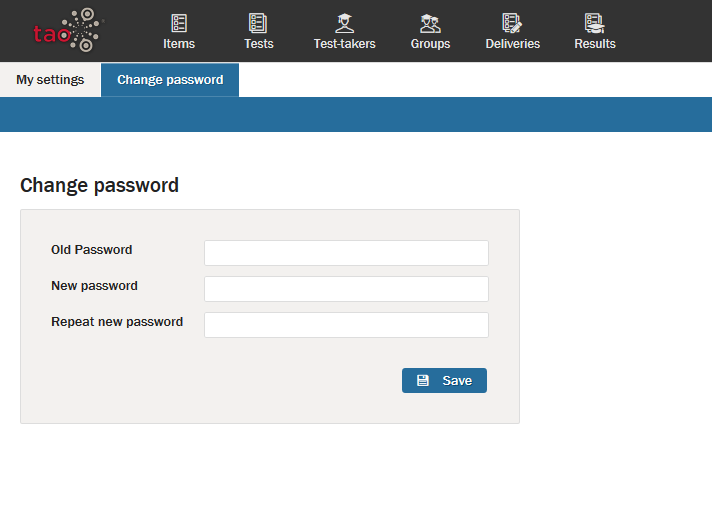Screen dimensions: 712x511
Task: Click into the New password field
Action: pyautogui.click(x=346, y=289)
